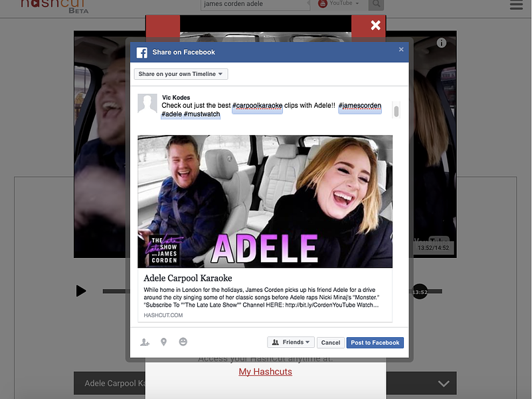532x399 pixels.
Task: Click the preview description text
Action: pyautogui.click(x=261, y=297)
